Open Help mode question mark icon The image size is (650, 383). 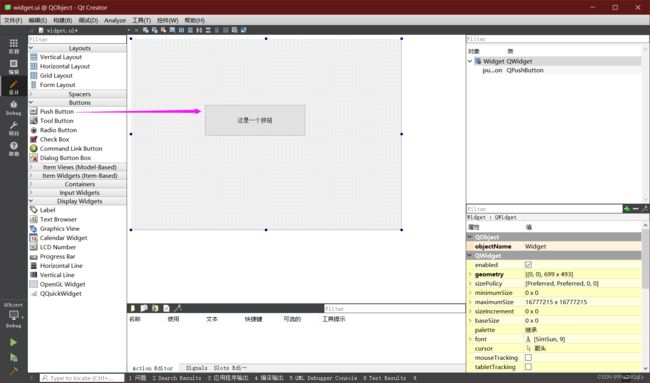[14, 145]
